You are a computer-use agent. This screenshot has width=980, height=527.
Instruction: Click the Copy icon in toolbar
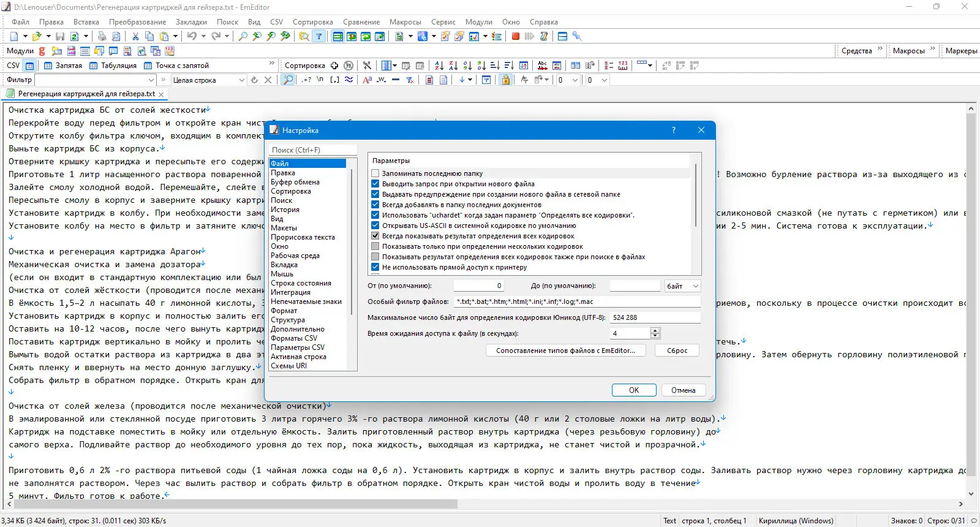(149, 37)
